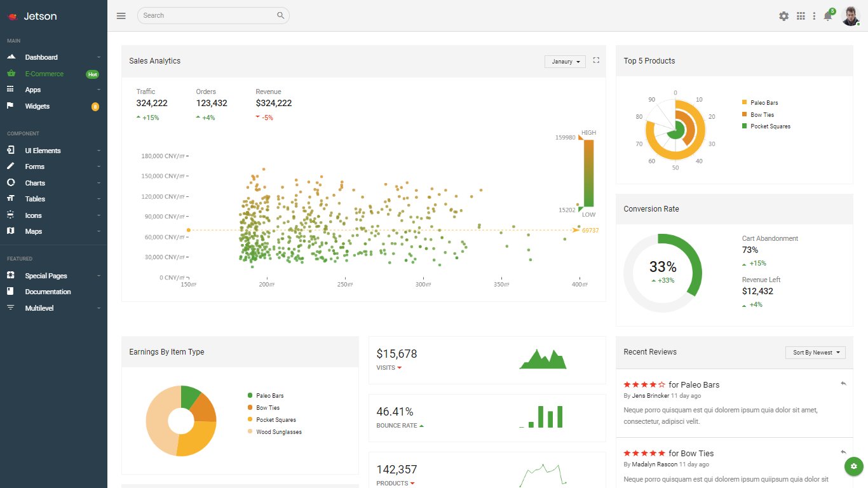
Task: Click the Apps sidebar icon
Action: click(11, 90)
